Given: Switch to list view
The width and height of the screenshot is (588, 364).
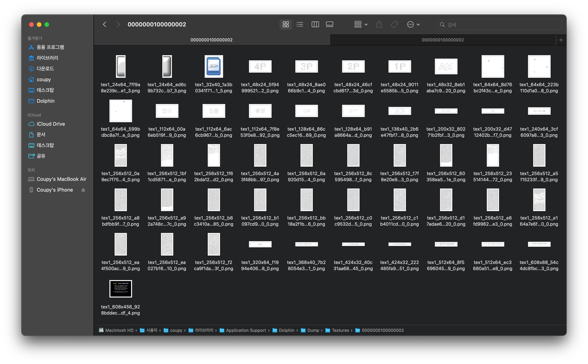Looking at the screenshot, I should tap(300, 24).
